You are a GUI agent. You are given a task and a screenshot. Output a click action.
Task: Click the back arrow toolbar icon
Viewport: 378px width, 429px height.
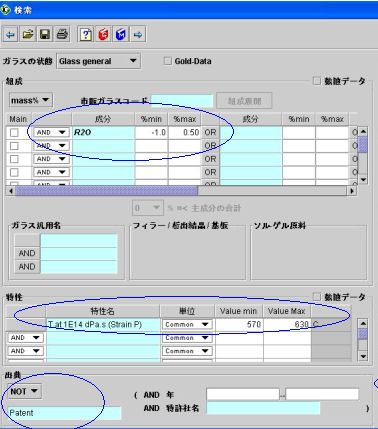tap(10, 34)
